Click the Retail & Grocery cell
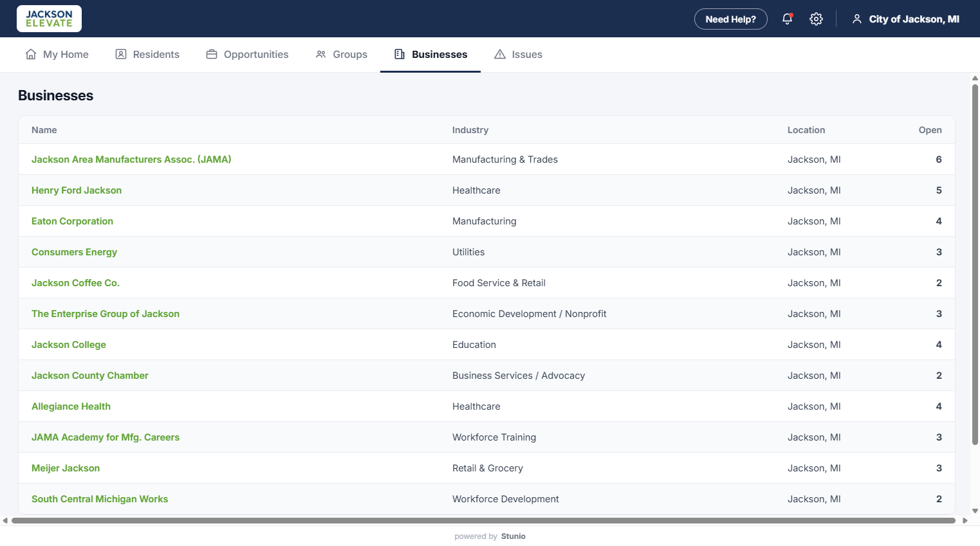Viewport: 980px width, 546px height. 488,468
